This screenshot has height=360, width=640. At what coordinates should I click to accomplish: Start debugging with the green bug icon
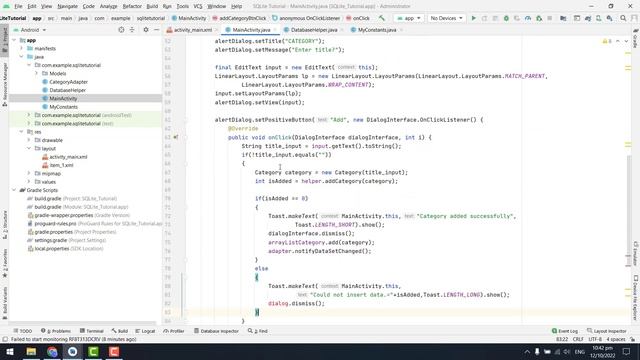pos(506,18)
